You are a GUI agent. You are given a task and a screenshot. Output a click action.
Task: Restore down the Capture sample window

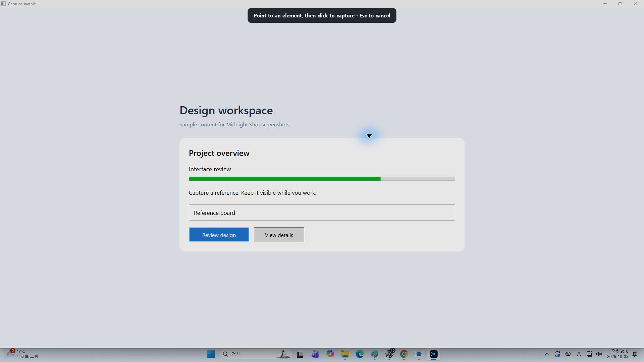[620, 4]
